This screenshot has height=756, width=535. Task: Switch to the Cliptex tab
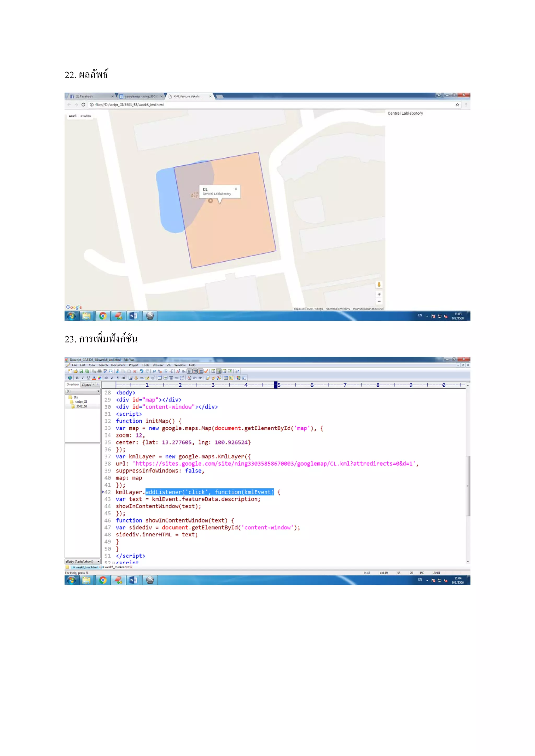[87, 385]
